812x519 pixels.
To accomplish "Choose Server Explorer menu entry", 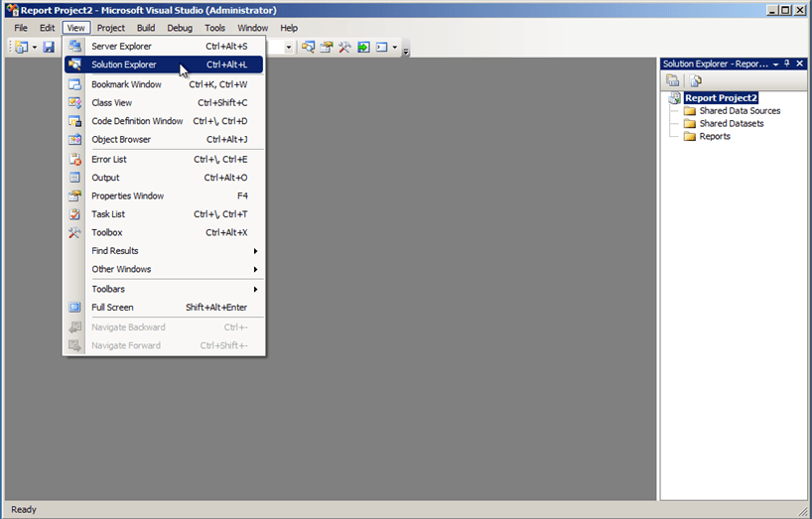I will tap(164, 46).
